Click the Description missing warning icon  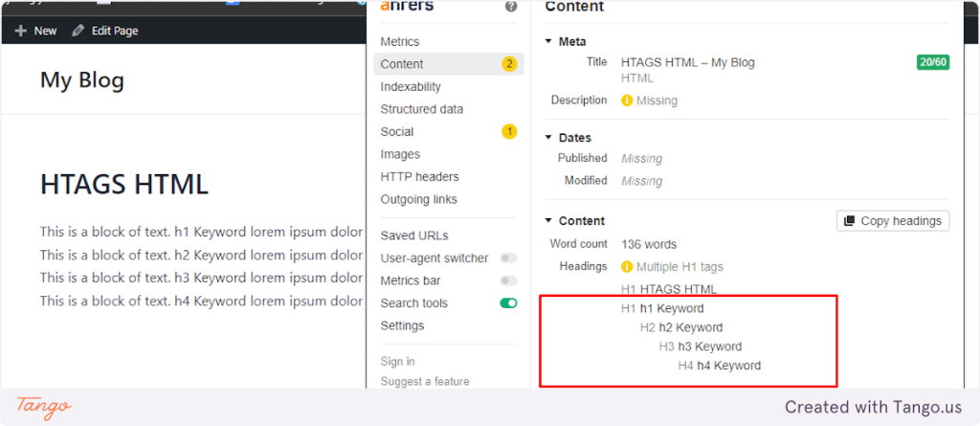click(x=627, y=101)
